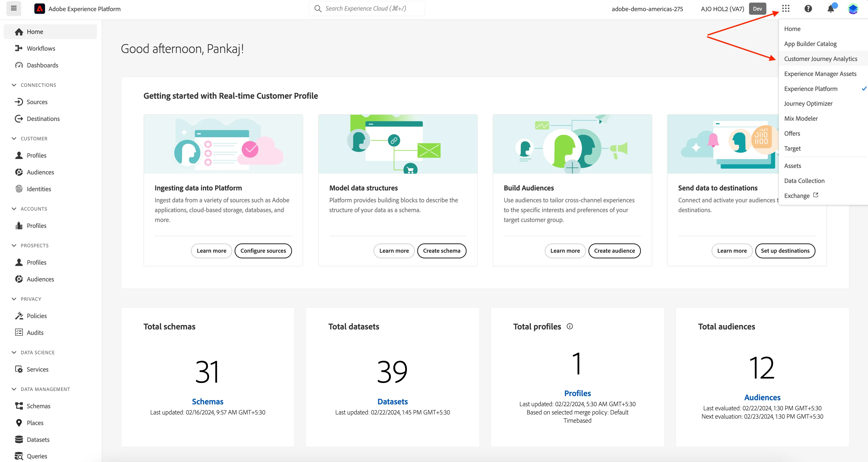Image resolution: width=868 pixels, height=462 pixels.
Task: Click the Set up destinations button
Action: (785, 251)
